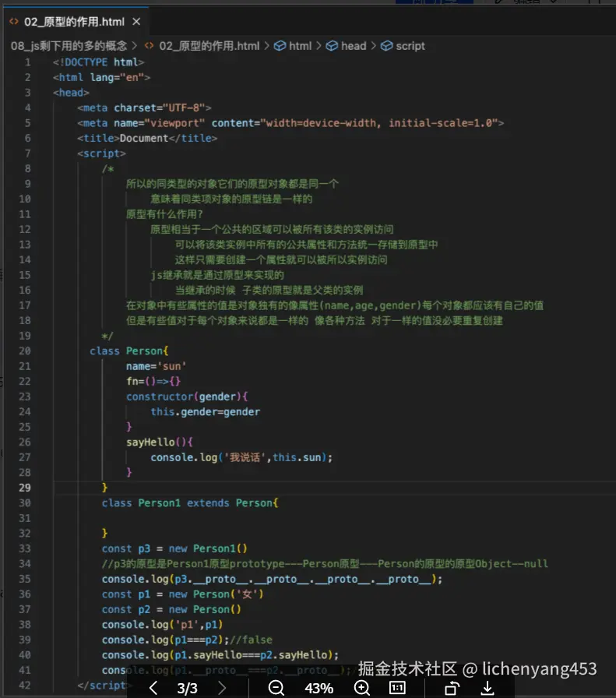Open the 02_原型的作用.html breadcrumb item

tap(209, 46)
